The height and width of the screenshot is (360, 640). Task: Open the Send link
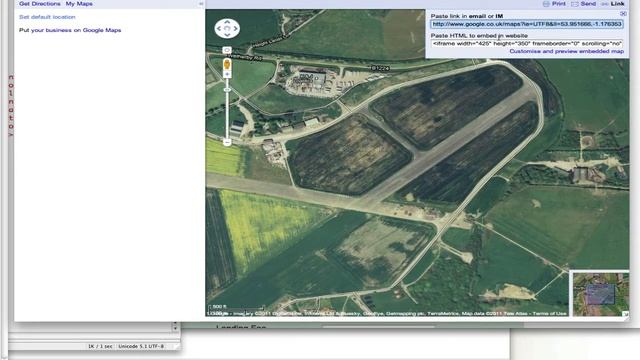tap(588, 4)
